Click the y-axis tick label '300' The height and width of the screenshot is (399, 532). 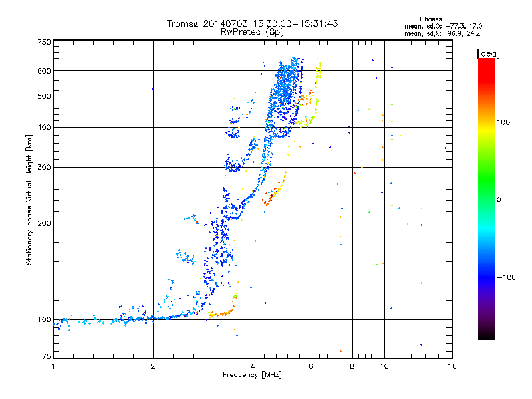[x=44, y=168]
